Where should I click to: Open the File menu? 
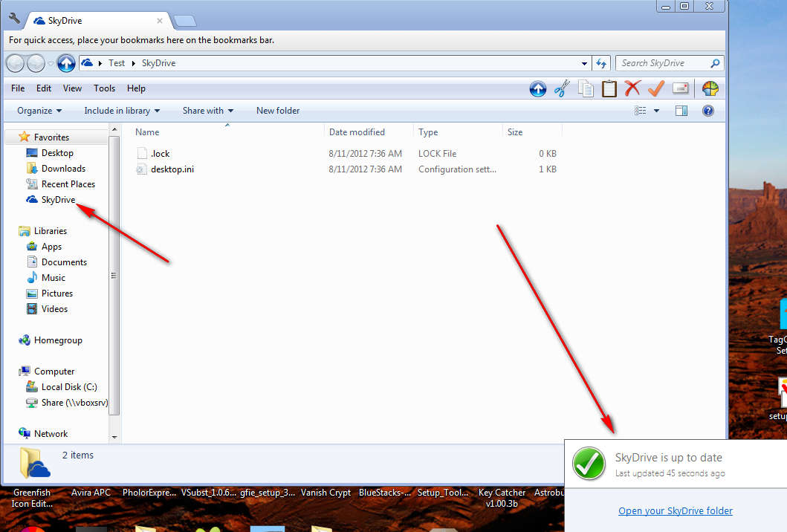[x=18, y=88]
